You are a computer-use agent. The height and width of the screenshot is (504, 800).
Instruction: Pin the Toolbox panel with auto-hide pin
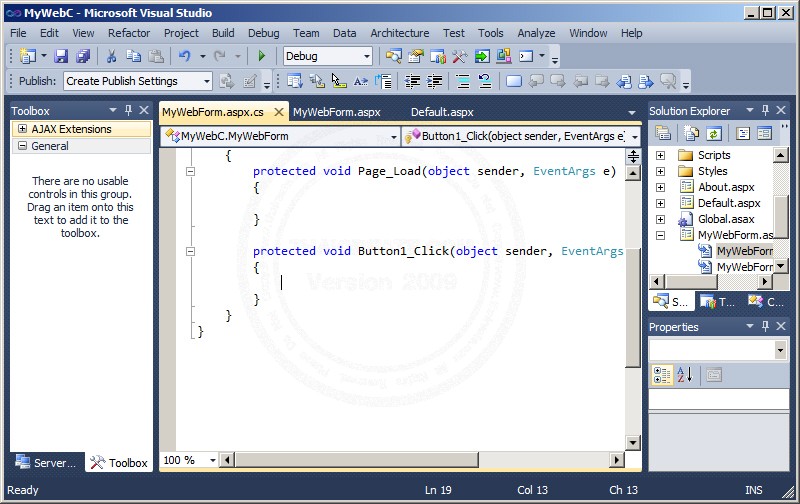[x=129, y=110]
